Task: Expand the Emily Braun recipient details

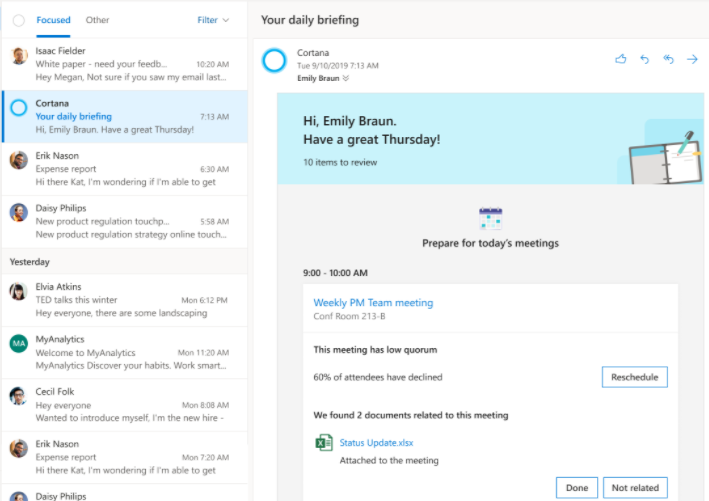Action: click(x=346, y=78)
